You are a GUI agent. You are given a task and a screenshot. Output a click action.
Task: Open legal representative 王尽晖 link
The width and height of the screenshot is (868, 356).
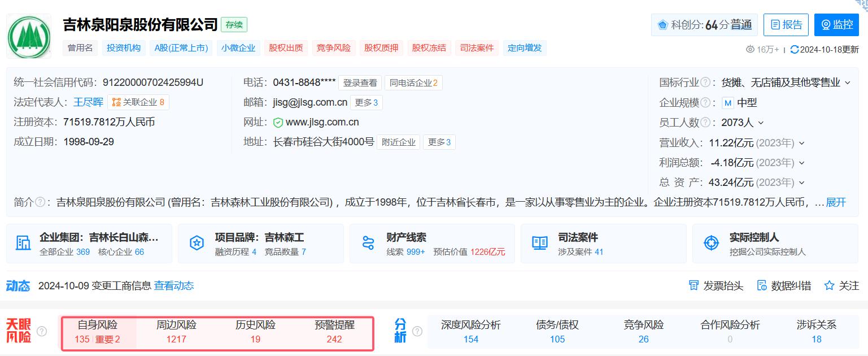pyautogui.click(x=88, y=102)
